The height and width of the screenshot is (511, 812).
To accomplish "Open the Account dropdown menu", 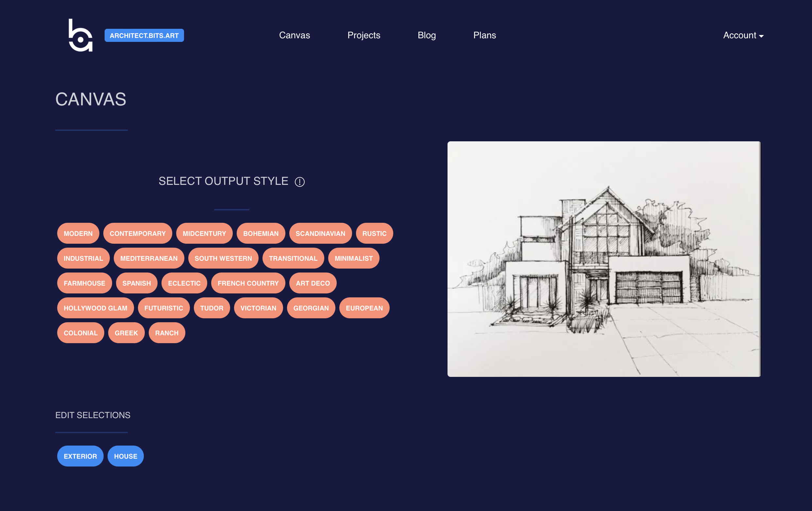I will (x=743, y=35).
